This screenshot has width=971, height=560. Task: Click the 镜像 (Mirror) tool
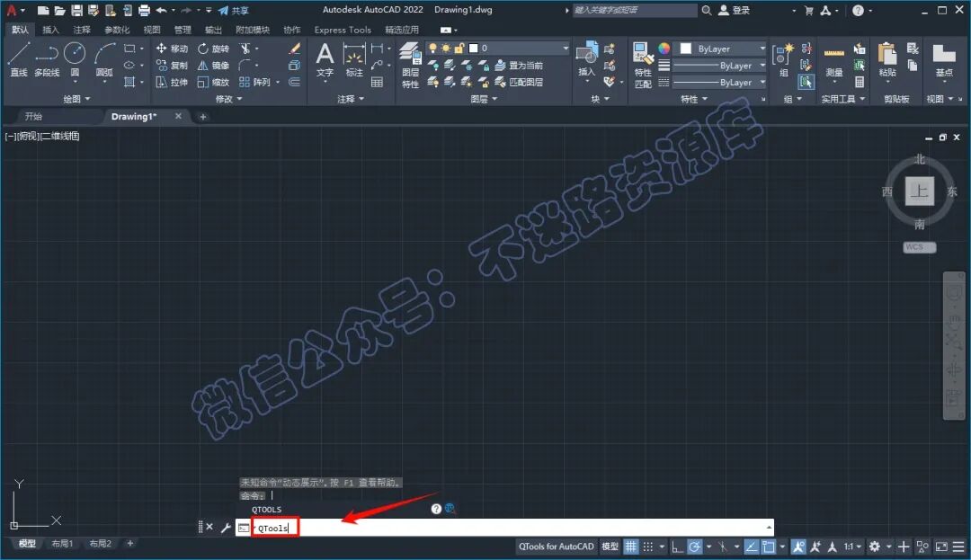[214, 65]
